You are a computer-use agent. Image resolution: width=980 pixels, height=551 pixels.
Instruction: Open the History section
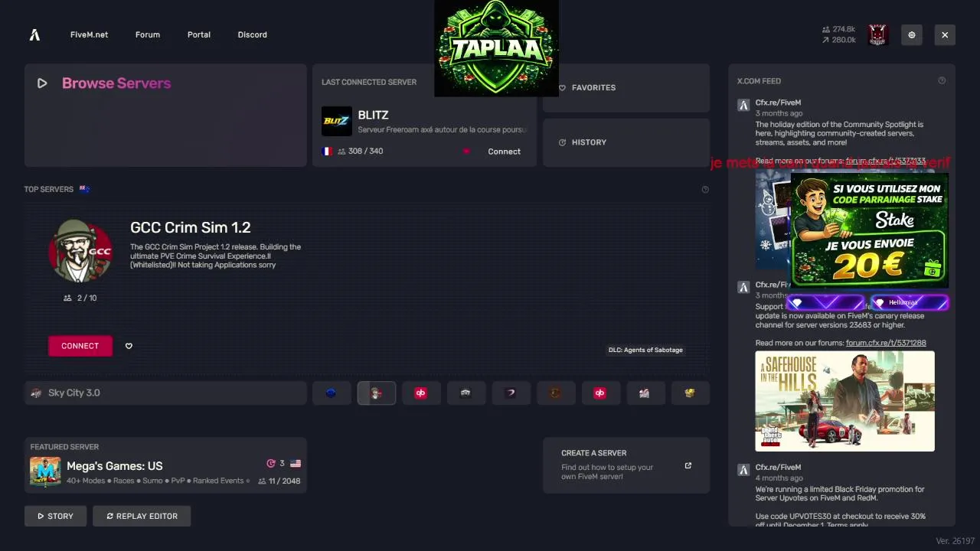click(626, 142)
